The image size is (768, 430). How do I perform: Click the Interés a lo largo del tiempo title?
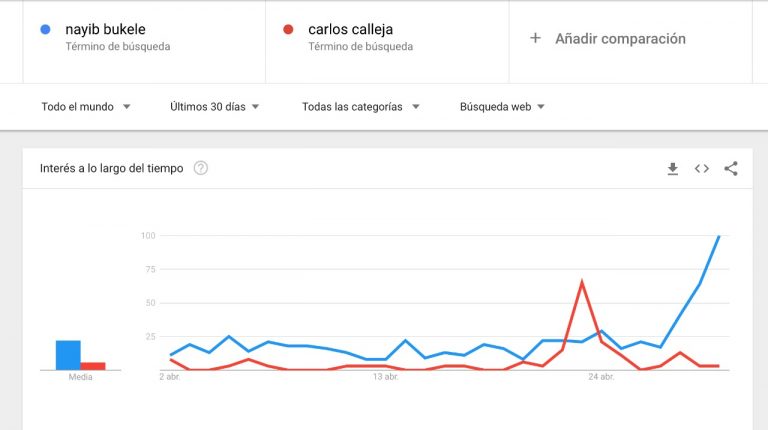112,168
